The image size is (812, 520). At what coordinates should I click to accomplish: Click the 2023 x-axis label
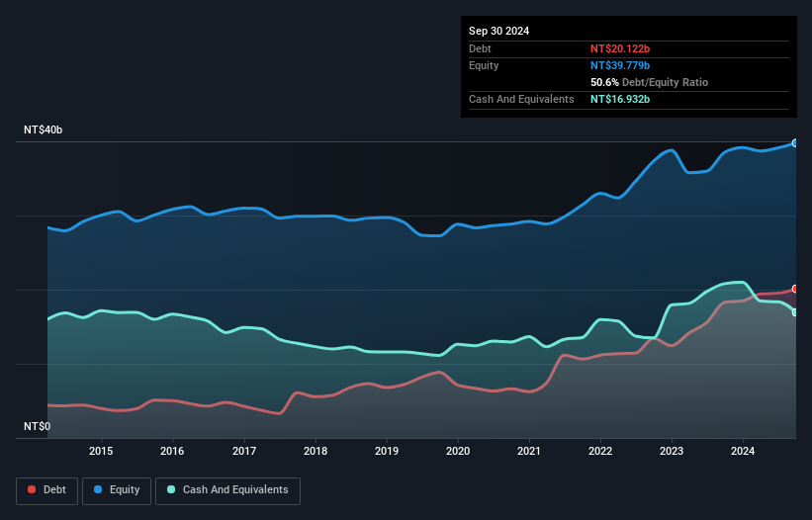point(672,451)
